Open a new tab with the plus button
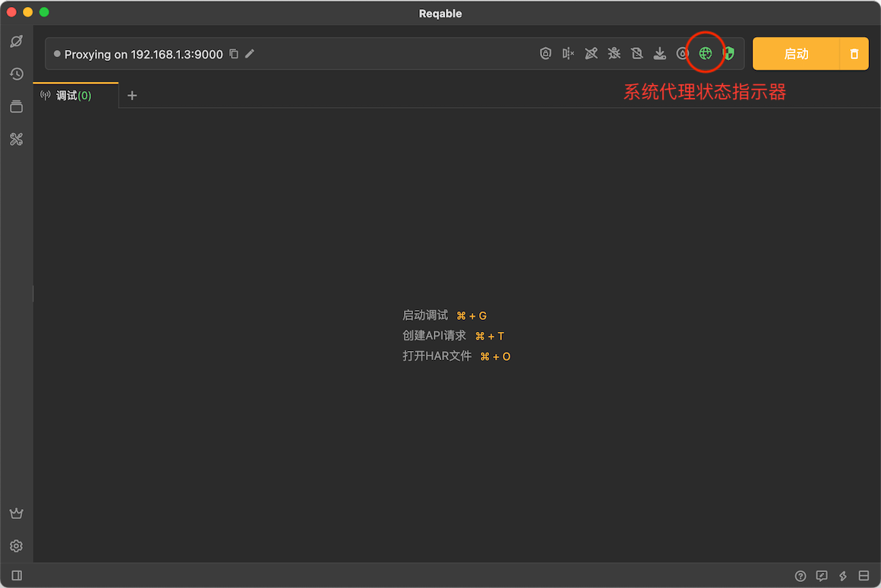This screenshot has width=881, height=588. coord(132,95)
